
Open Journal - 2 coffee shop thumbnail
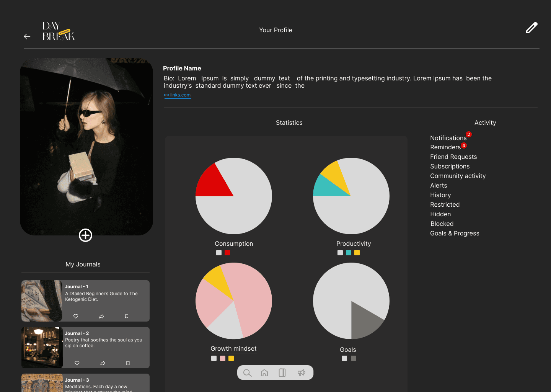pyautogui.click(x=42, y=348)
